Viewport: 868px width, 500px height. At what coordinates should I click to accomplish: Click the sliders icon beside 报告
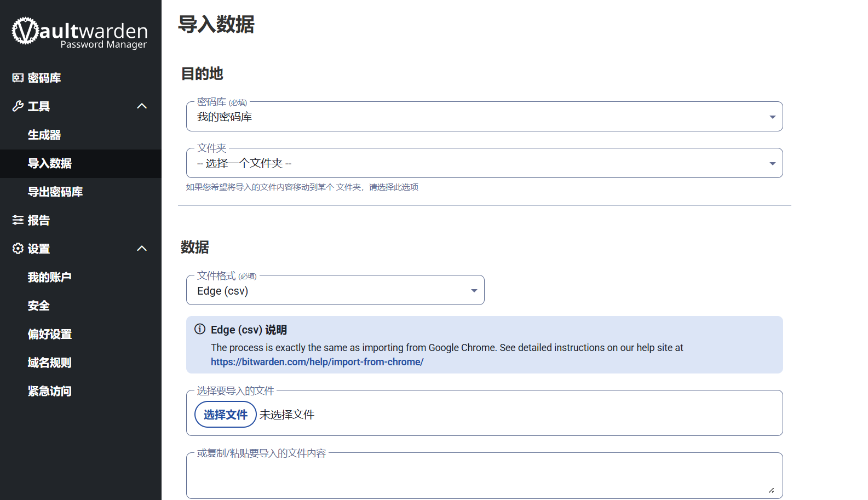click(18, 220)
